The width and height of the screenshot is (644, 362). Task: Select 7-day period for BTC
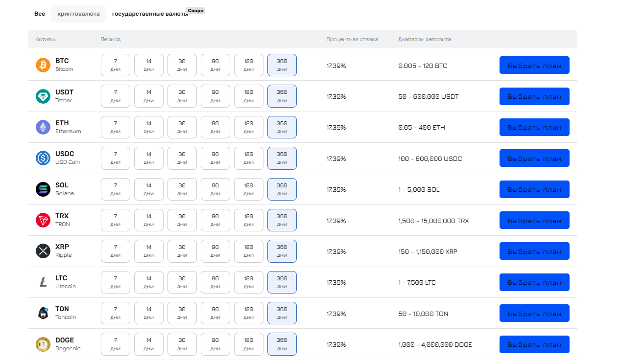(116, 65)
